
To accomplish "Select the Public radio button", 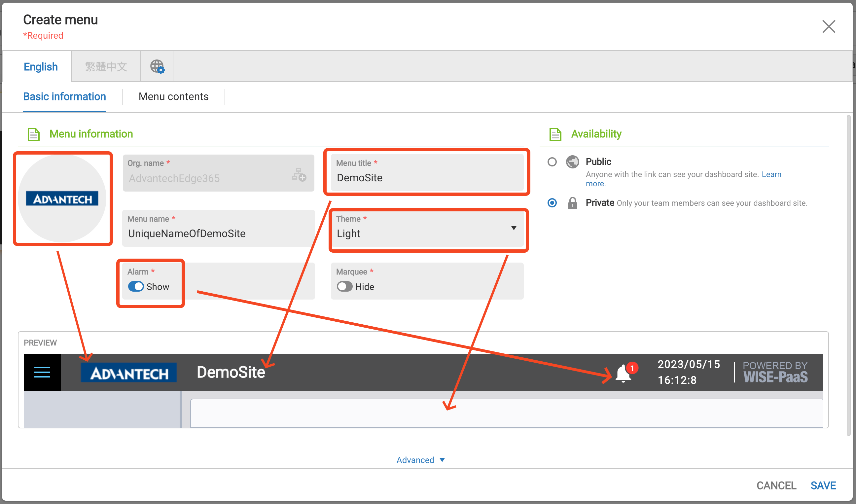I will click(x=552, y=162).
